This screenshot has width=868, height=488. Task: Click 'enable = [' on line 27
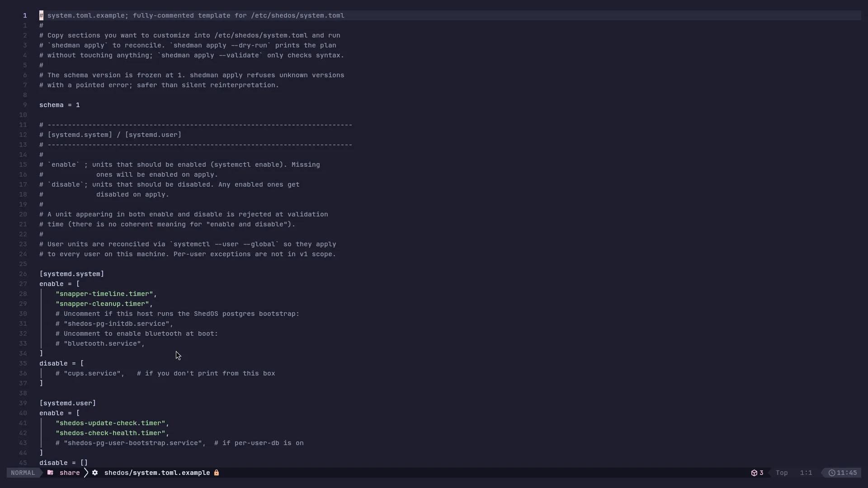[60, 284]
